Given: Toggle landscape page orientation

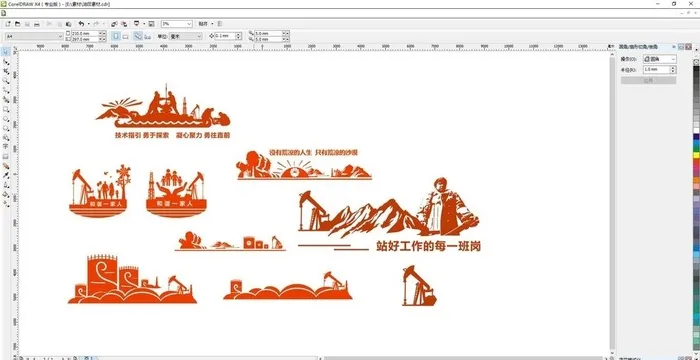Looking at the screenshot, I should 125,36.
